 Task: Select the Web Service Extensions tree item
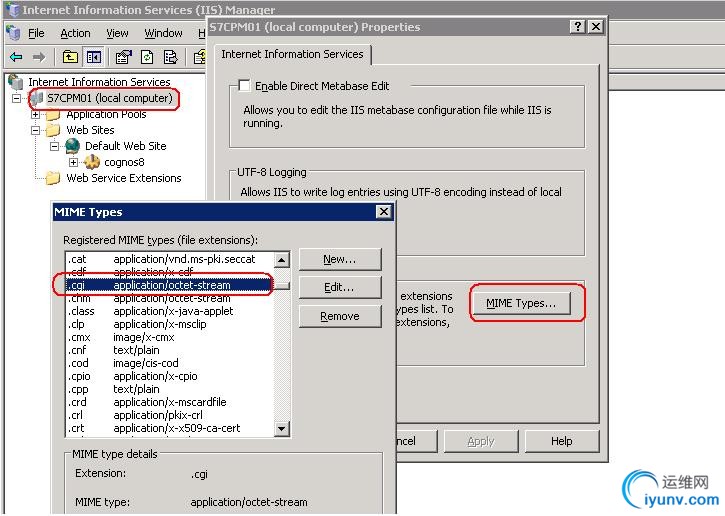(x=124, y=178)
